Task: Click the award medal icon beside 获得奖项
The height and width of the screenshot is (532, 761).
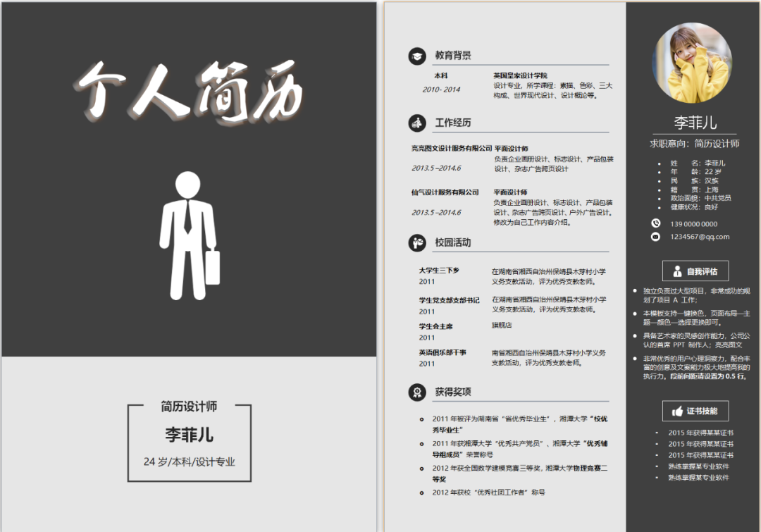Action: coord(417,392)
